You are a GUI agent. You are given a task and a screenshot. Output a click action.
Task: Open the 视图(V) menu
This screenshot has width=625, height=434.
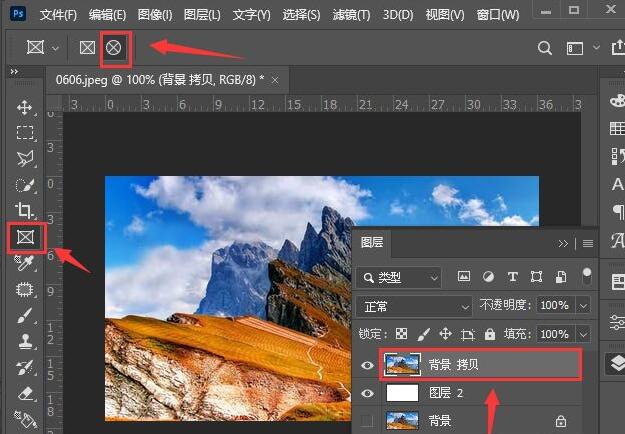(445, 15)
